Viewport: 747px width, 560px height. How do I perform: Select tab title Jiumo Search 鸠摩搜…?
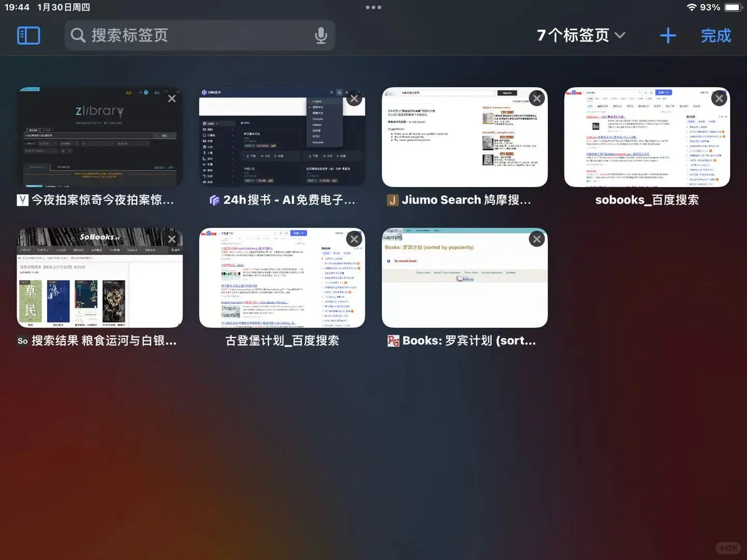pyautogui.click(x=466, y=200)
